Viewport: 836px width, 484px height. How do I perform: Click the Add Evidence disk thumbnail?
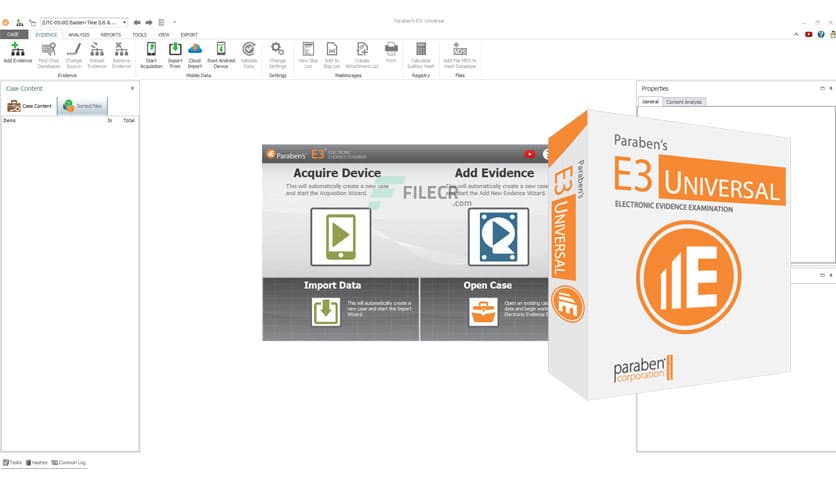499,237
